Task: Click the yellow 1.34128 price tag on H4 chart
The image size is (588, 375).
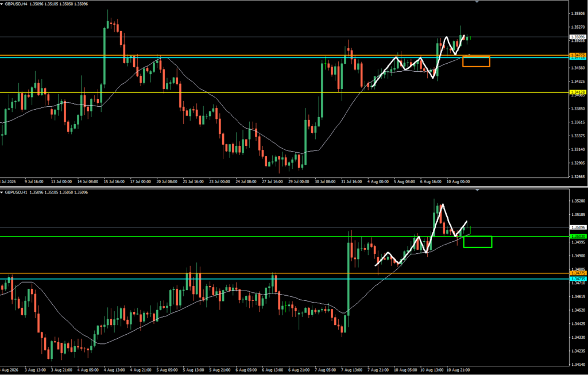Action: point(578,92)
